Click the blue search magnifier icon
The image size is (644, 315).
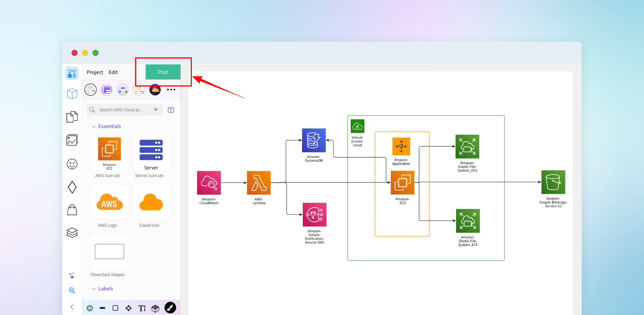(x=72, y=290)
